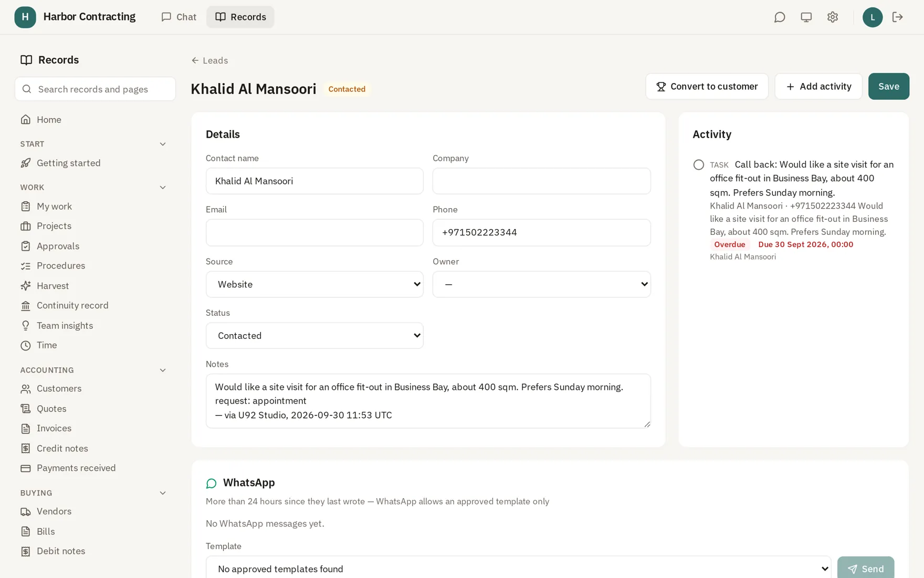
Task: Click the Debit notes icon
Action: point(26,551)
